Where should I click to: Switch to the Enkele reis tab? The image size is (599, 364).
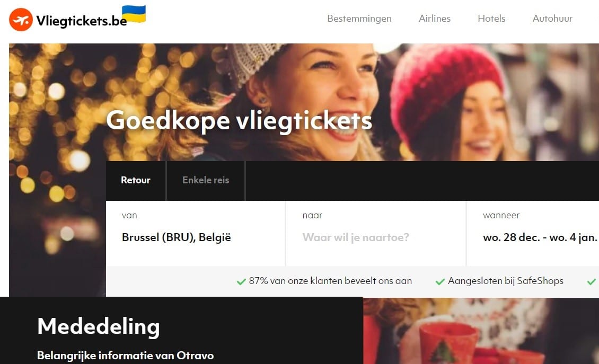206,180
